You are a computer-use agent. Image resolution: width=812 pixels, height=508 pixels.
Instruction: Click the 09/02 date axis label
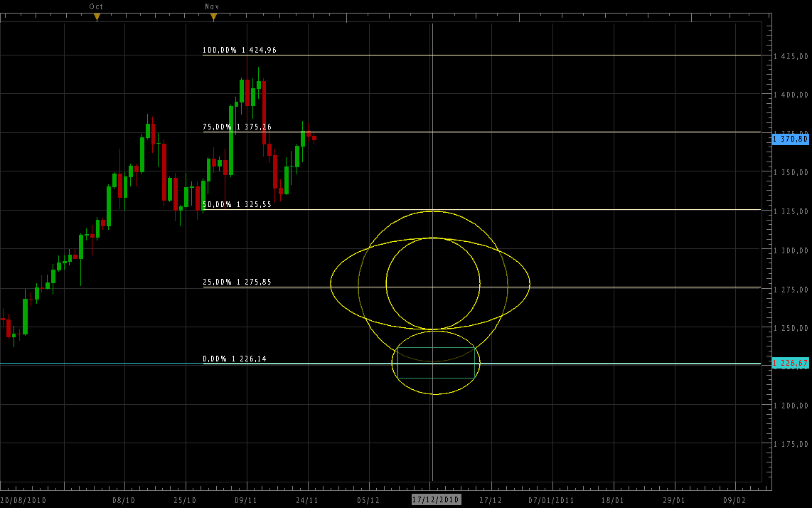pos(734,501)
